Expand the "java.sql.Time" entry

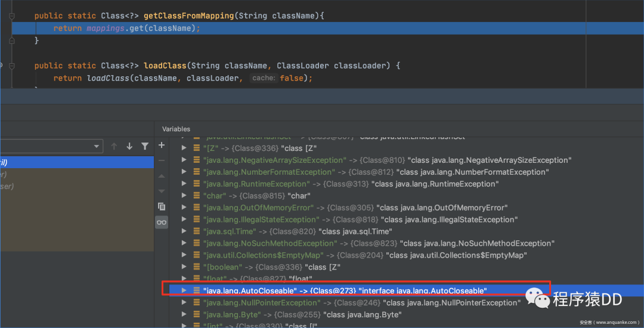tap(184, 231)
